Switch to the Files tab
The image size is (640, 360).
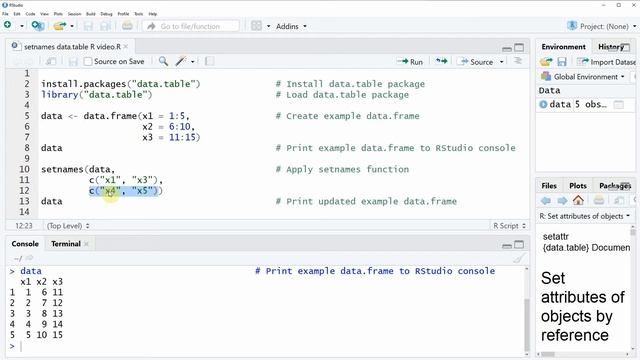point(549,185)
